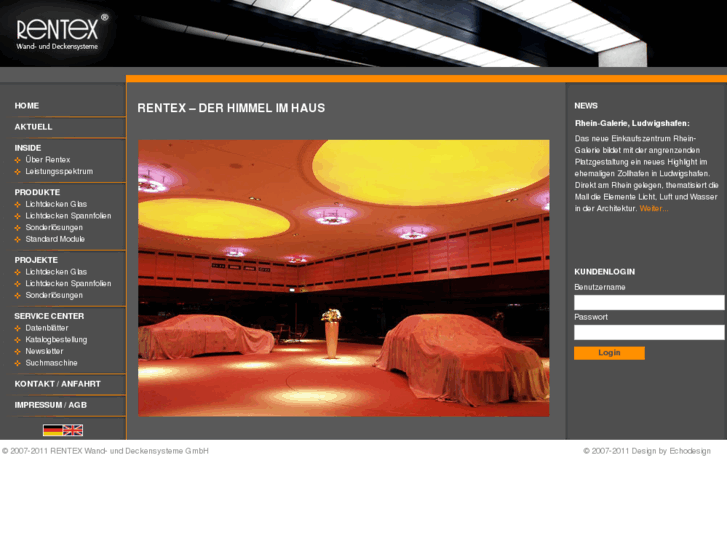Open Lichtdecken Spannfolien under Projekte
Image resolution: width=727 pixels, height=545 pixels.
tap(68, 283)
